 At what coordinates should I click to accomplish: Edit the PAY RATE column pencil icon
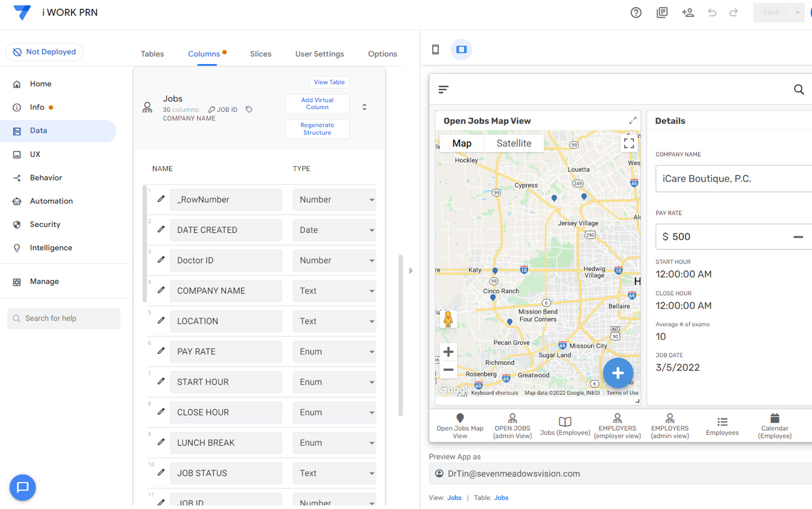pos(161,351)
